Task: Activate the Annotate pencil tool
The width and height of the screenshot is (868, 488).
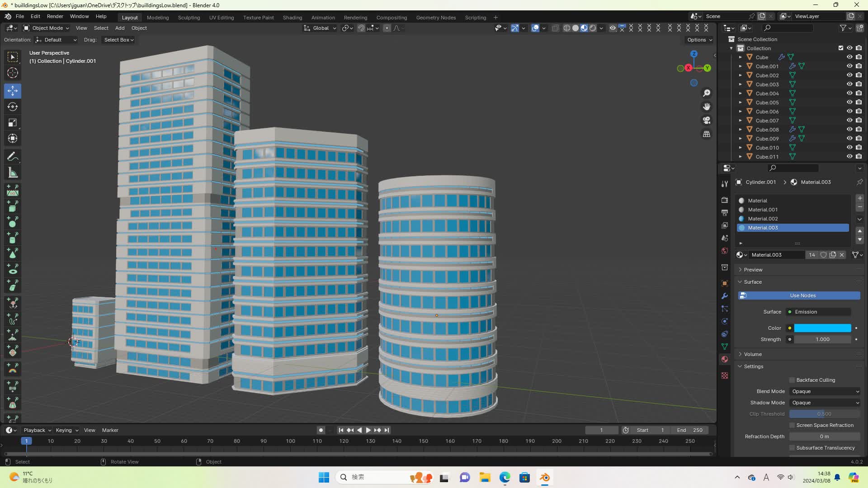Action: coord(13,157)
